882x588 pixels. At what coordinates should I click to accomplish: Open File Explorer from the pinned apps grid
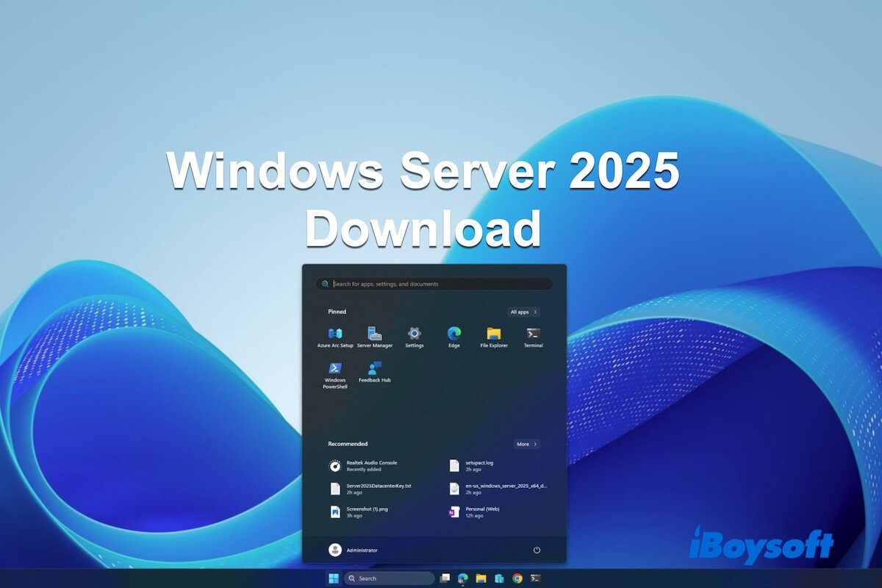tap(494, 337)
